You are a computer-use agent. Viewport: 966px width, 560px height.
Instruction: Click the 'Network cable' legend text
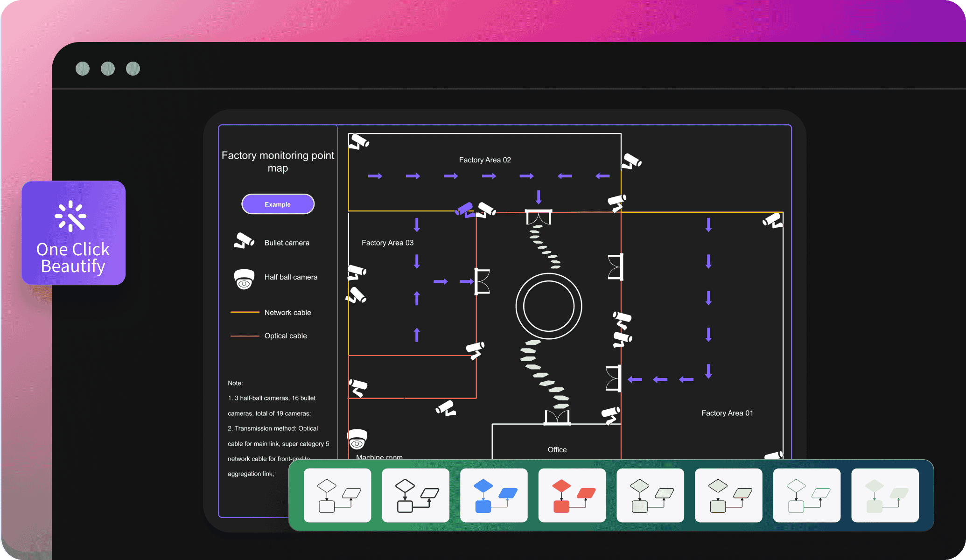click(x=287, y=313)
